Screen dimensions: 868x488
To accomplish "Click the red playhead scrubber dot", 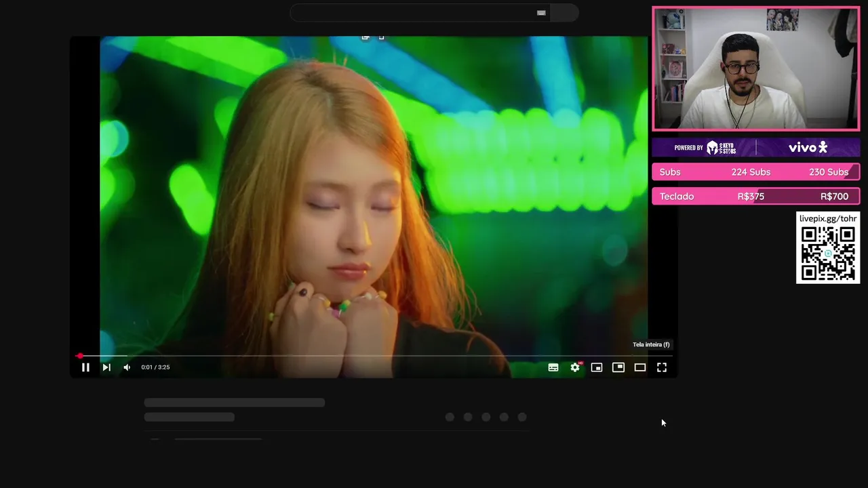I will click(x=80, y=356).
